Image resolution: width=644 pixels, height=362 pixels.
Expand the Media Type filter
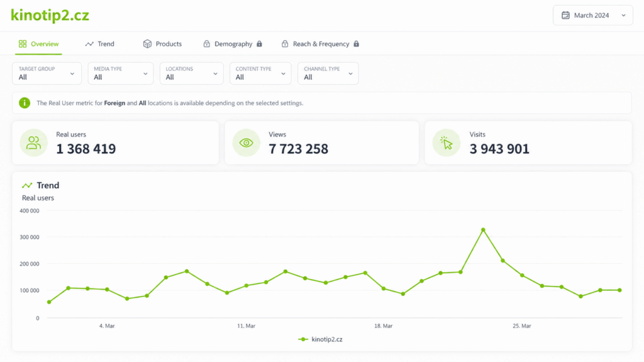coord(120,74)
